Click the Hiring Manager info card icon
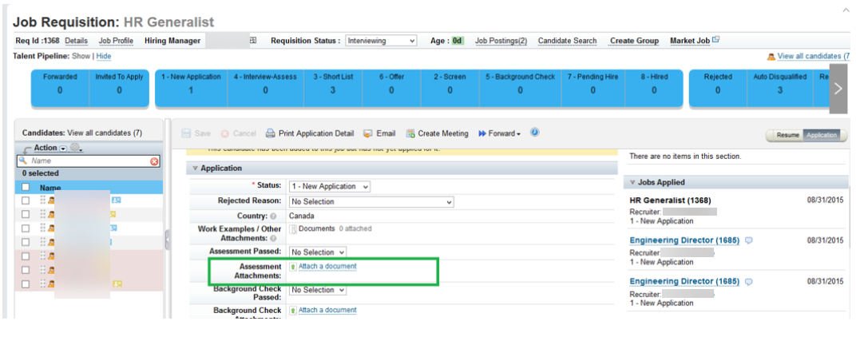 click(254, 41)
